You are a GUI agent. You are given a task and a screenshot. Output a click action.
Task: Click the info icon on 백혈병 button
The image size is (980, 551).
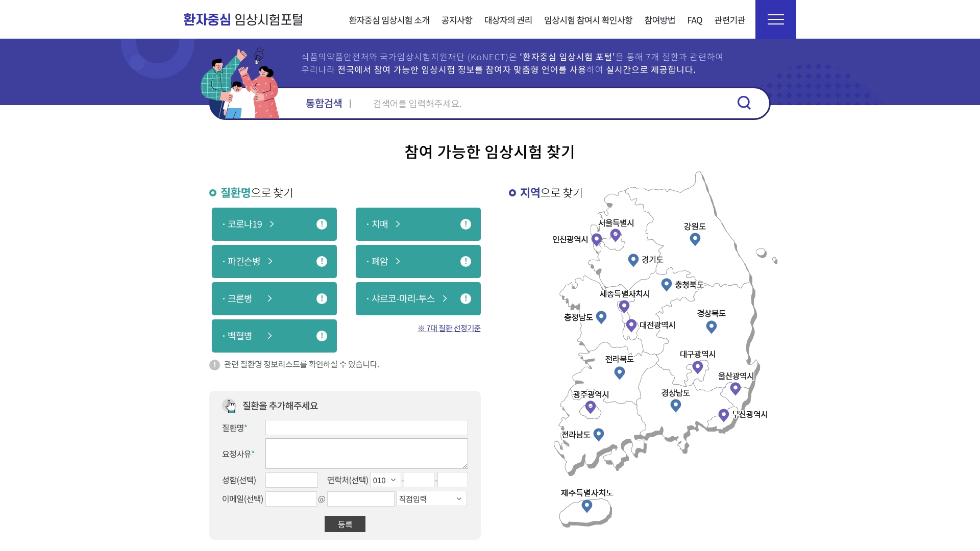pos(321,336)
